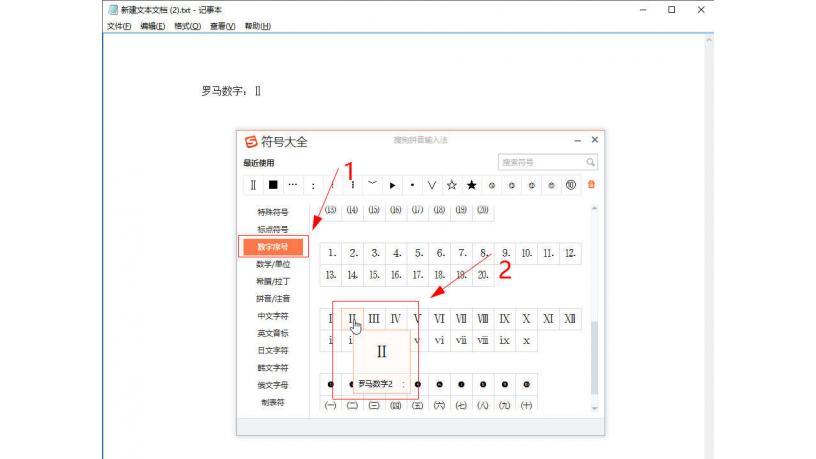Insert the hollow star from recent symbols
This screenshot has width=816, height=459.
point(452,185)
